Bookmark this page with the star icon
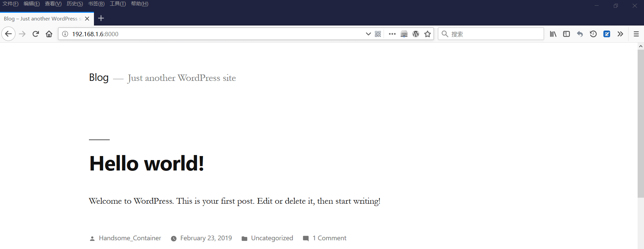 pyautogui.click(x=427, y=34)
